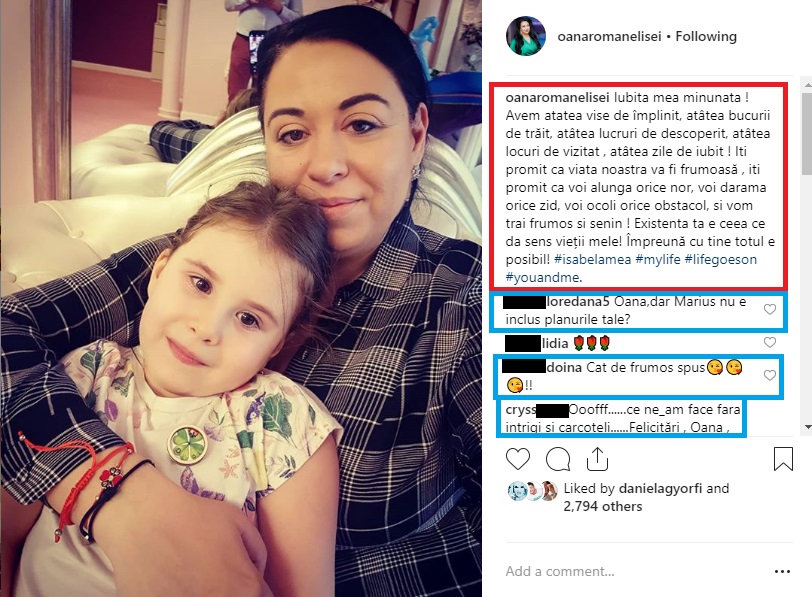Open the #isabelamea hashtag
This screenshot has height=597, width=812.
(x=592, y=259)
